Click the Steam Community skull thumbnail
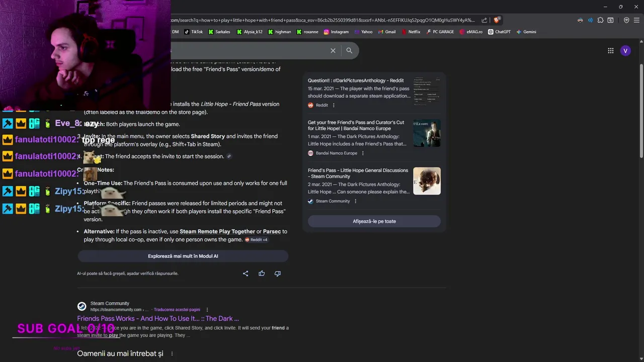 [x=427, y=181]
